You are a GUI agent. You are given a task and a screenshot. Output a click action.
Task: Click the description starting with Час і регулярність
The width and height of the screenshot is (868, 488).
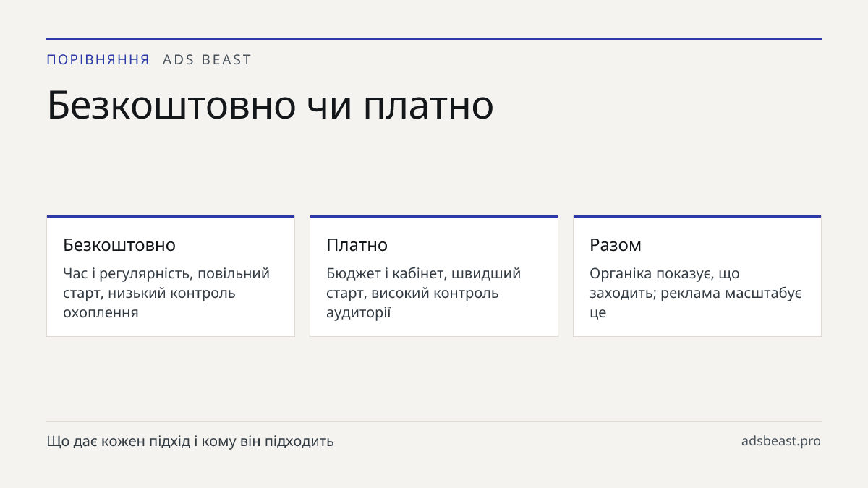click(x=166, y=293)
